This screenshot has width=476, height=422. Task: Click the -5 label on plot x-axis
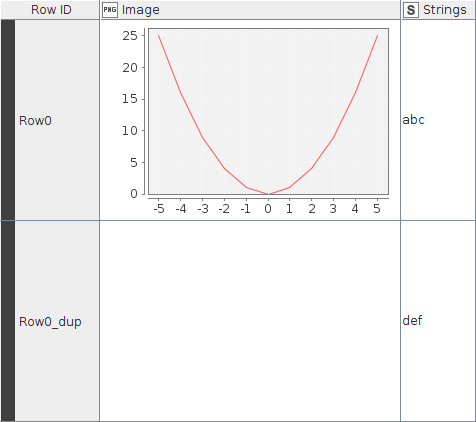click(x=159, y=209)
